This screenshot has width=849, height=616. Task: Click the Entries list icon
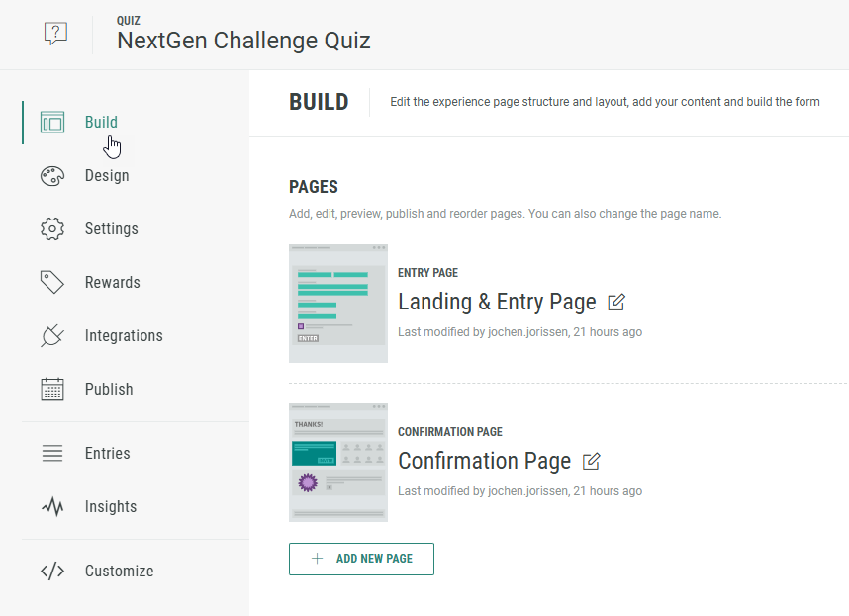click(x=52, y=454)
